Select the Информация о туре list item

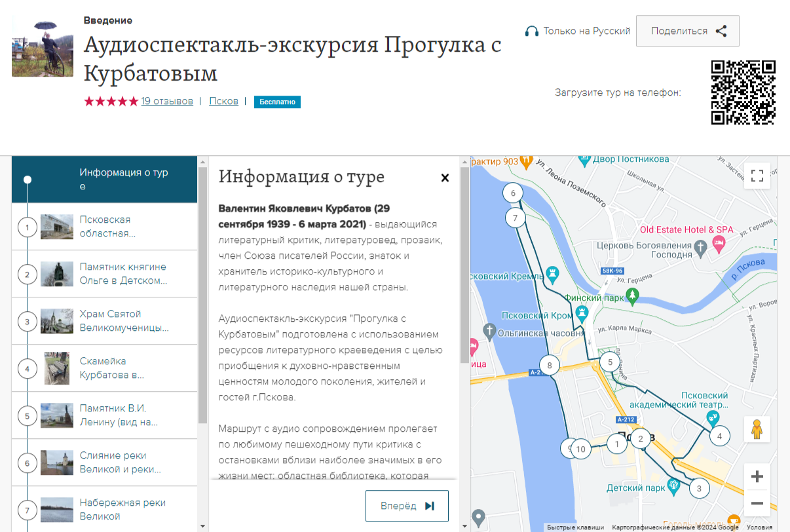pyautogui.click(x=105, y=180)
